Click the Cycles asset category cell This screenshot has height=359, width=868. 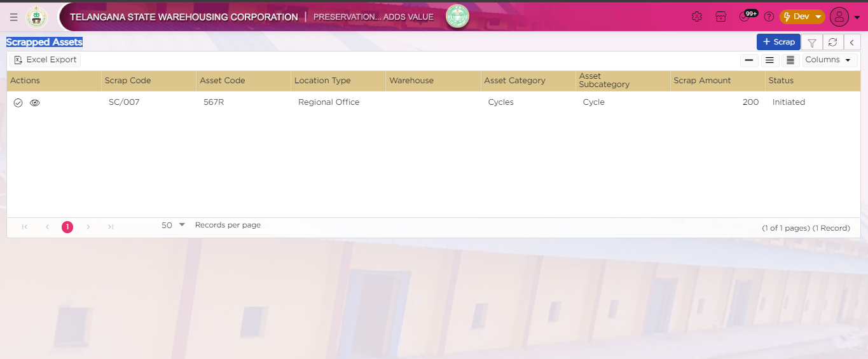[501, 102]
